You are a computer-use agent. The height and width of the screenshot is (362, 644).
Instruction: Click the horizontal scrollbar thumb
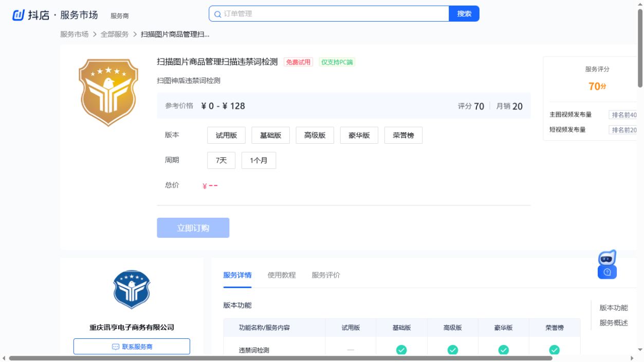281,358
